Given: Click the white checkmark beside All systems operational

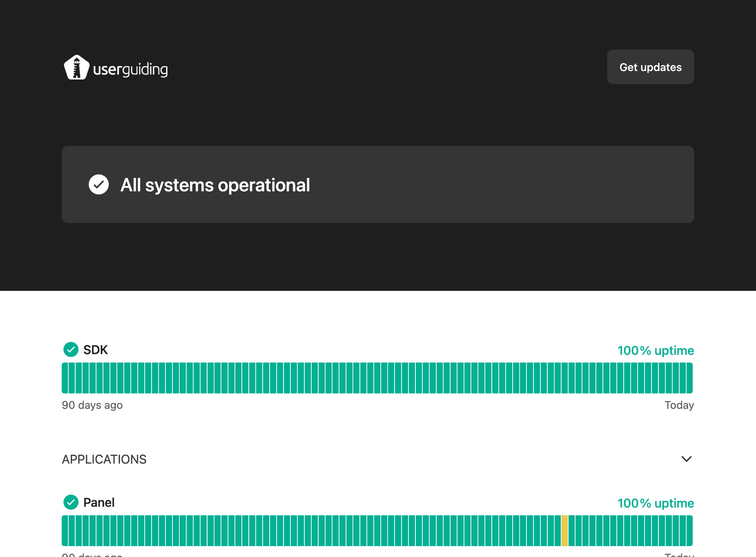Looking at the screenshot, I should (x=98, y=185).
